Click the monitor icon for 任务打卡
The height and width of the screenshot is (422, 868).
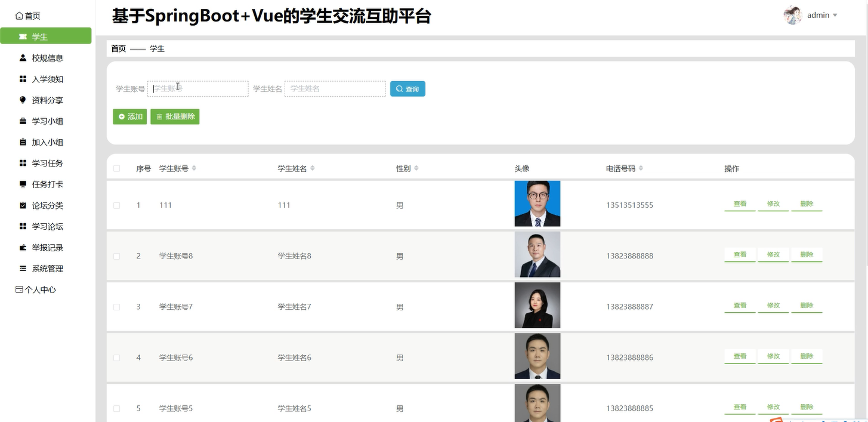click(x=23, y=184)
